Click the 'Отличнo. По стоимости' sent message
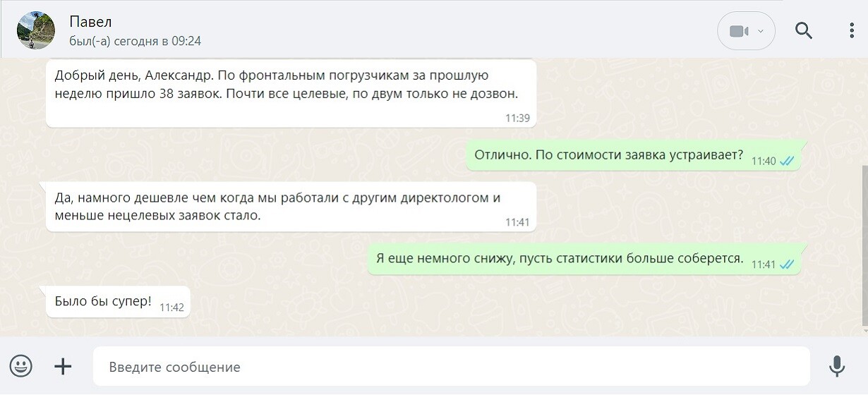The image size is (868, 395). pos(608,155)
